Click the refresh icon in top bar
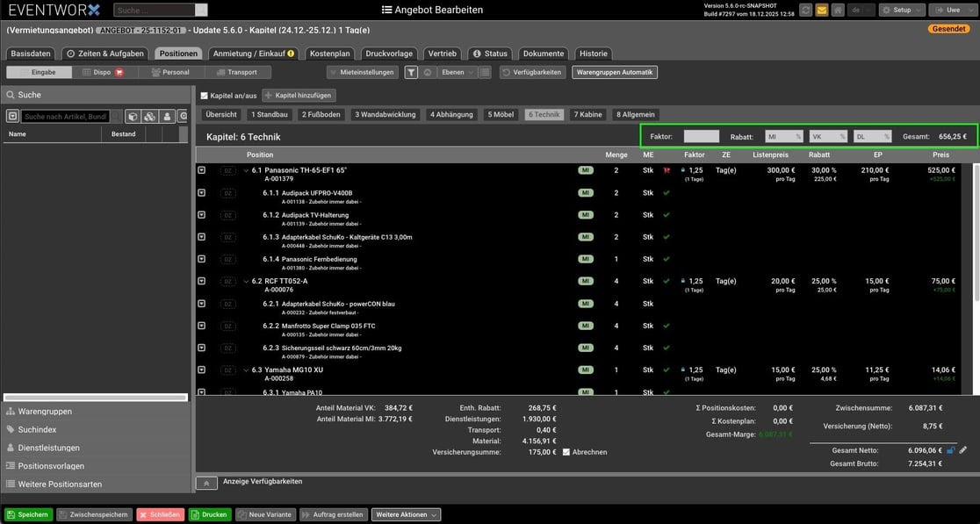Image resolution: width=980 pixels, height=524 pixels. (x=804, y=11)
